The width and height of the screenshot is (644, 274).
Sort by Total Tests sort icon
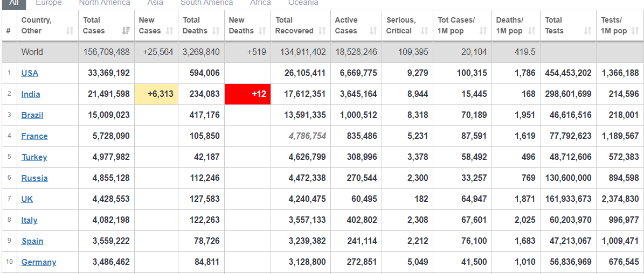(x=588, y=31)
